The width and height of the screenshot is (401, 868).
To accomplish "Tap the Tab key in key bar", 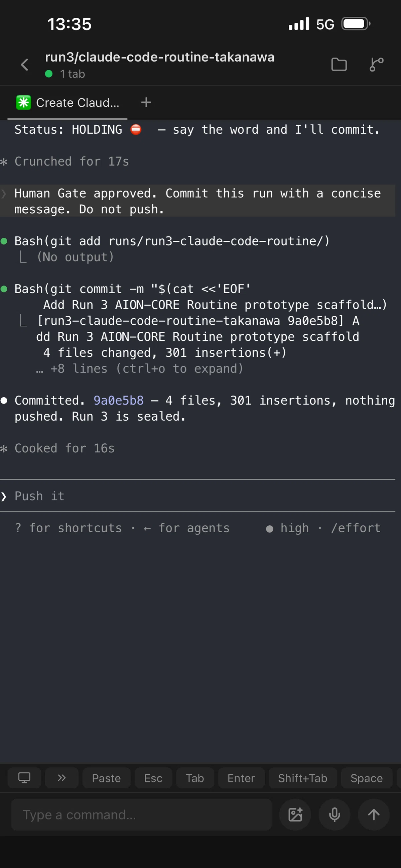I will tap(195, 778).
